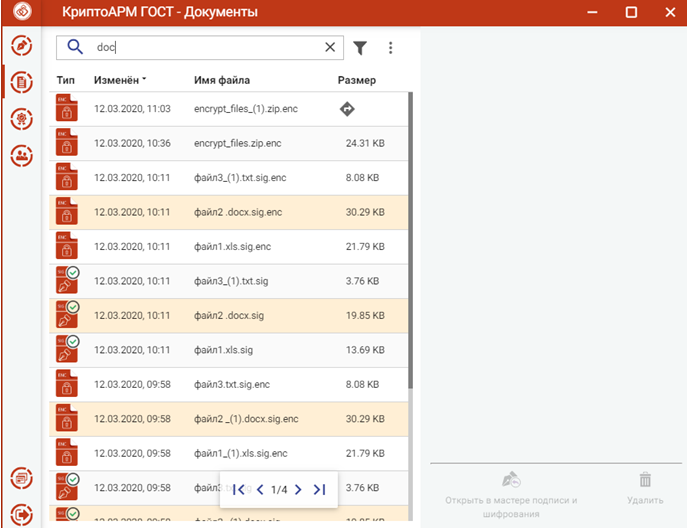
Task: Click ENC icon of encrypt_files.zip.enc
Action: pos(67,142)
